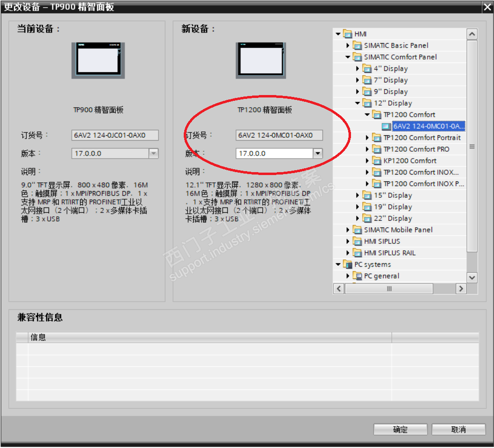Click the HMI root folder icon
494x448 pixels.
point(348,34)
